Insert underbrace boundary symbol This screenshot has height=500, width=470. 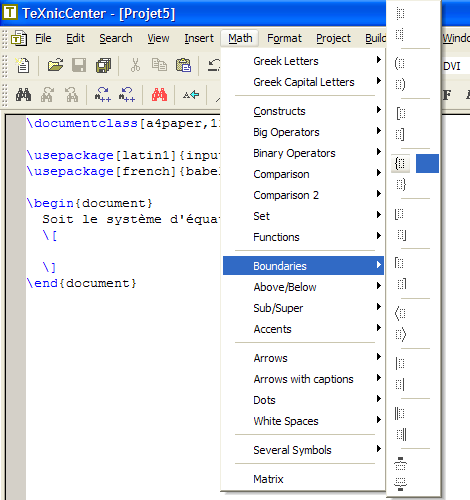[x=400, y=484]
